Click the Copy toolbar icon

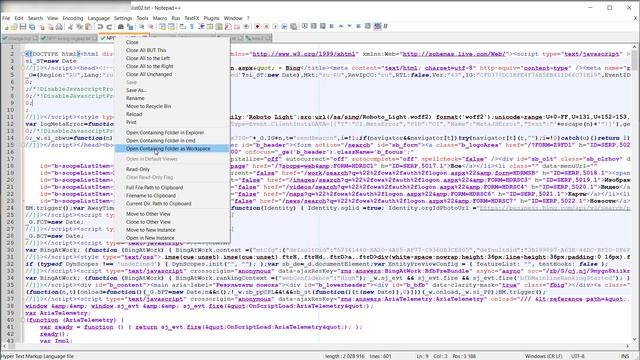click(79, 27)
